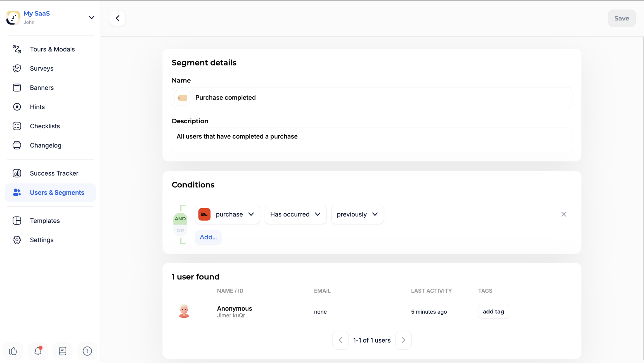Remove the purchase condition with X
Image resolution: width=644 pixels, height=363 pixels.
[563, 214]
